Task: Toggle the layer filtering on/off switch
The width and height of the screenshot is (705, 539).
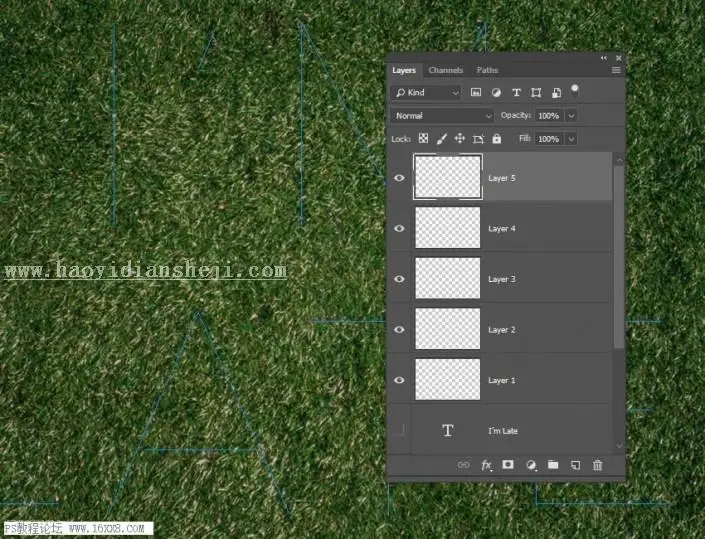Action: (x=575, y=90)
